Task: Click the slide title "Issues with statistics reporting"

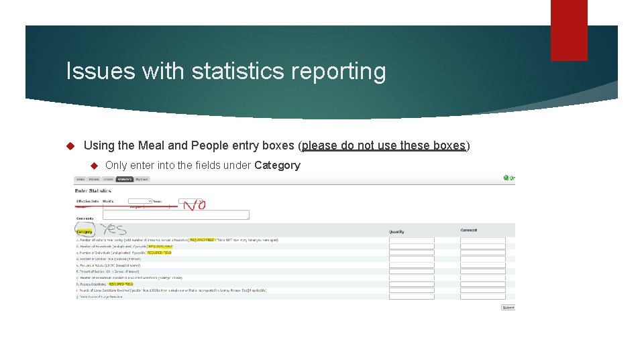Action: (226, 71)
